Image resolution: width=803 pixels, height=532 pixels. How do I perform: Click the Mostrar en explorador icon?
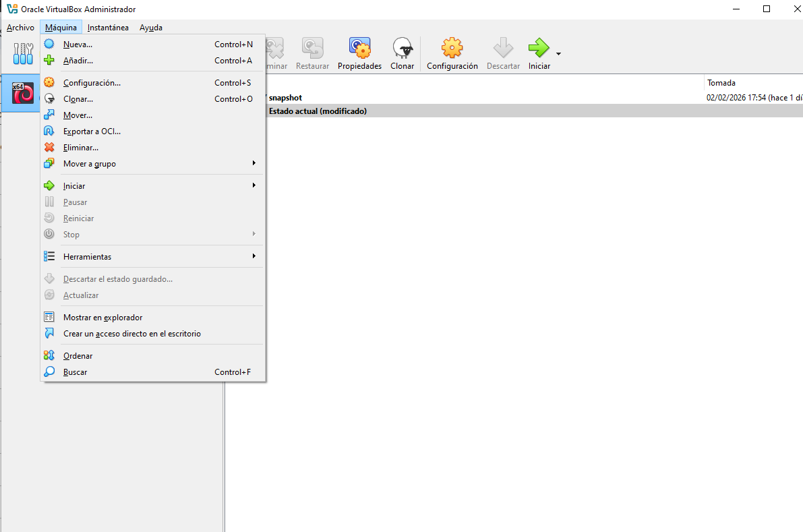pos(49,317)
